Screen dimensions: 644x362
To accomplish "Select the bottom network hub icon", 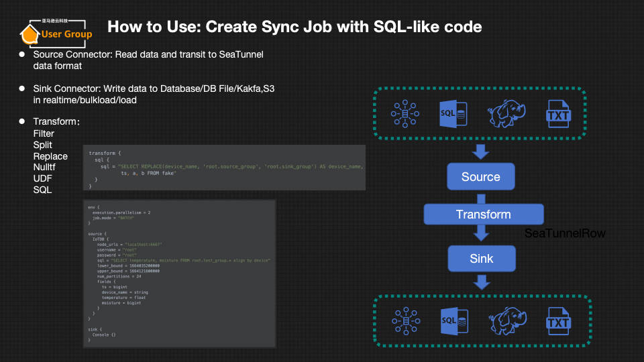I will point(406,321).
